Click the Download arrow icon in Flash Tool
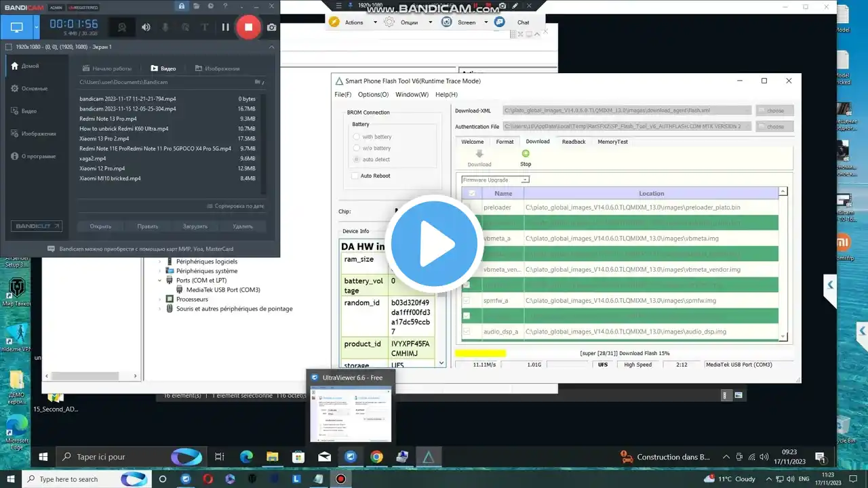Screen dimensions: 868x488 [479, 154]
